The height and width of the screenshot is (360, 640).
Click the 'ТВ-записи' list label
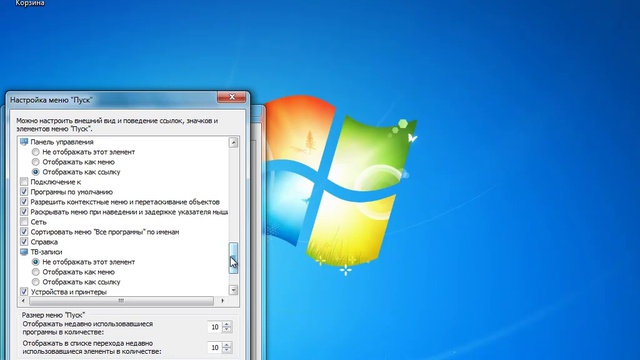(47, 252)
